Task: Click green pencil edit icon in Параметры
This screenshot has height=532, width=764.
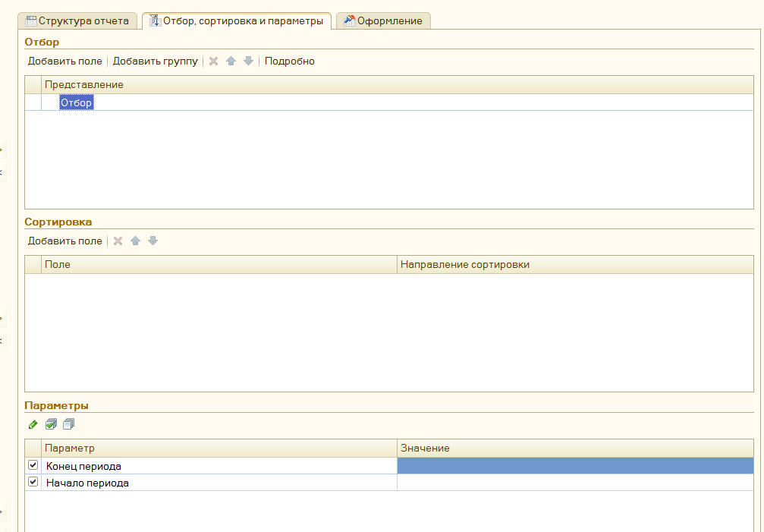Action: [x=33, y=424]
